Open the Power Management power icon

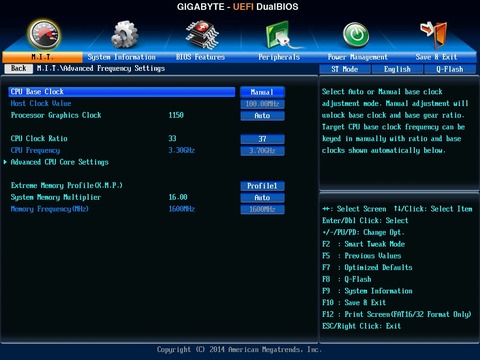356,35
